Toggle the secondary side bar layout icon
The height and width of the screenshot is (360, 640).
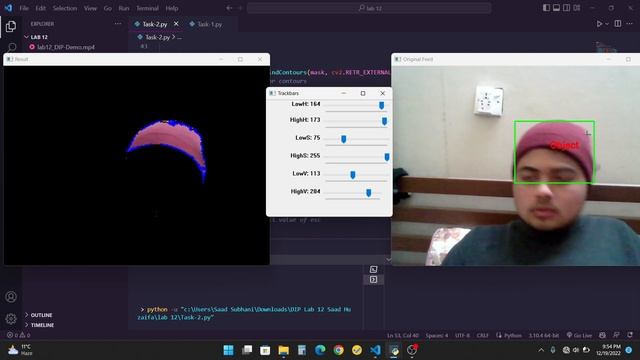pyautogui.click(x=567, y=8)
